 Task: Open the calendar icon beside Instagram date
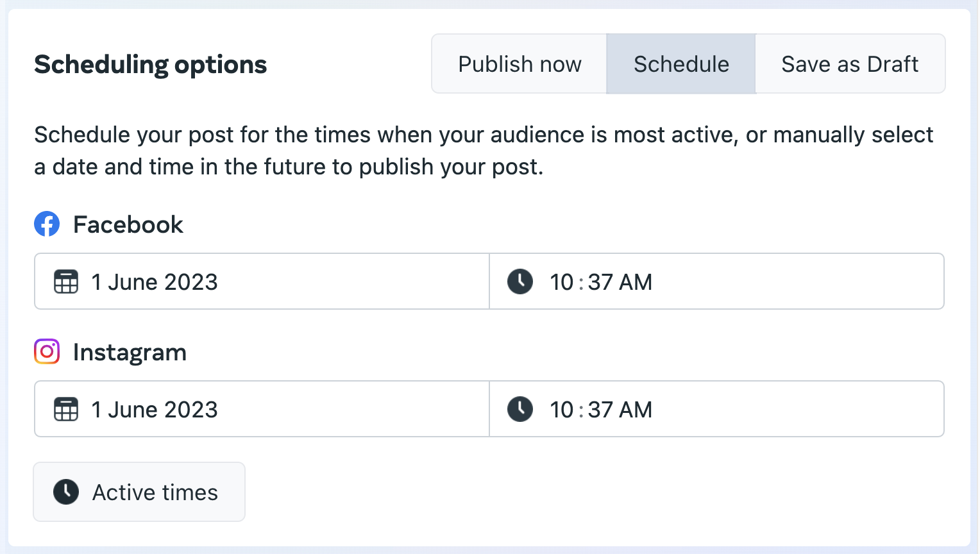(65, 409)
